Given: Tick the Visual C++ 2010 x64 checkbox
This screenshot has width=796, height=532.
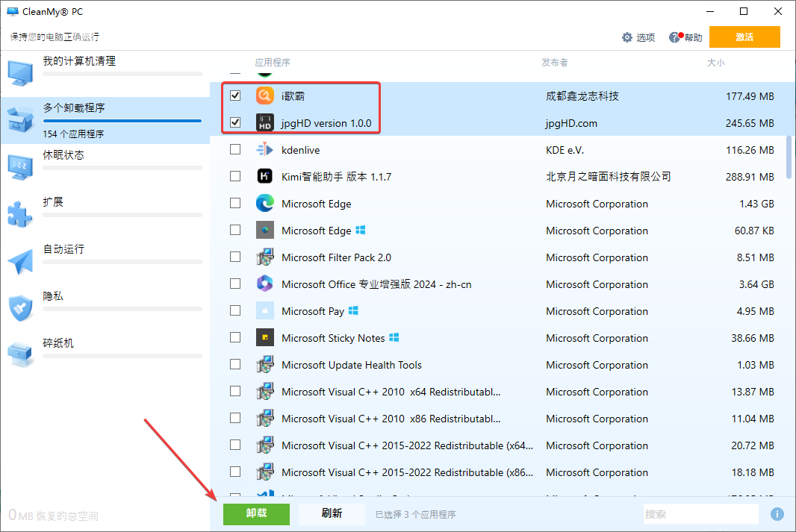Looking at the screenshot, I should (x=235, y=391).
